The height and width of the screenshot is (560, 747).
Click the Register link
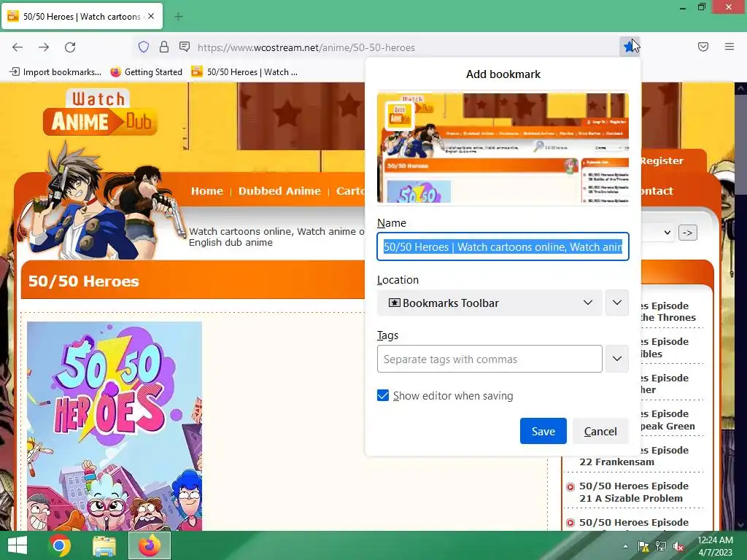(x=662, y=161)
